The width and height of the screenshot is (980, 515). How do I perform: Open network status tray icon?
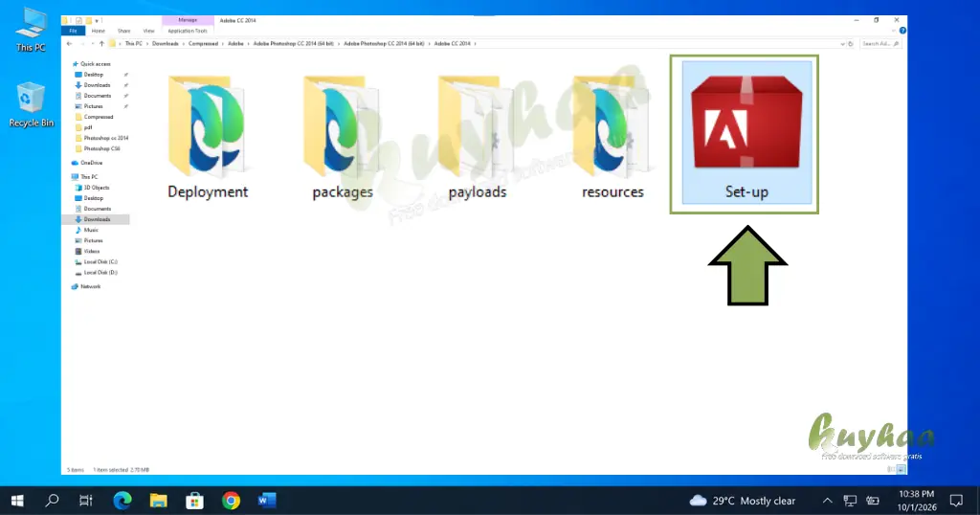tap(850, 501)
